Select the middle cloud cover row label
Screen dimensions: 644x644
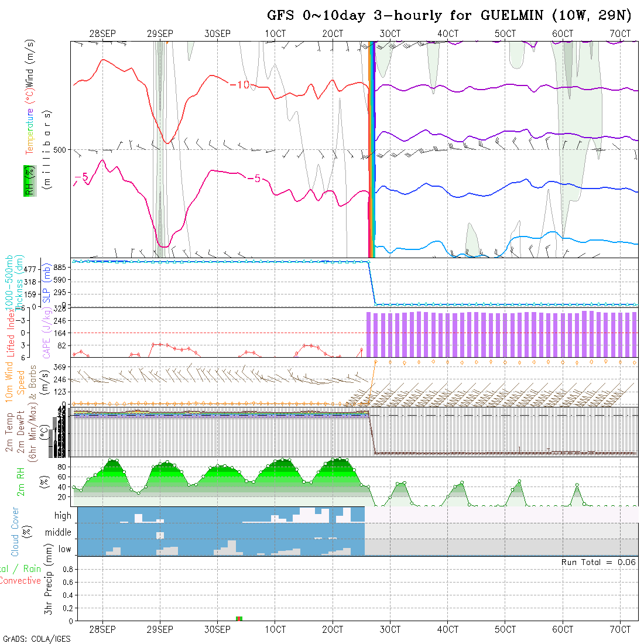pos(58,532)
